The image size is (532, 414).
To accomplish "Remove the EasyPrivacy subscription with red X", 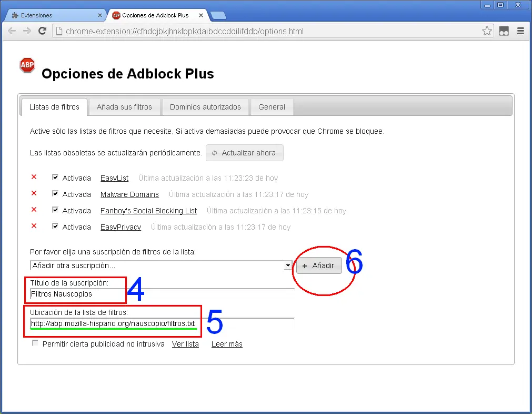I will pos(34,225).
